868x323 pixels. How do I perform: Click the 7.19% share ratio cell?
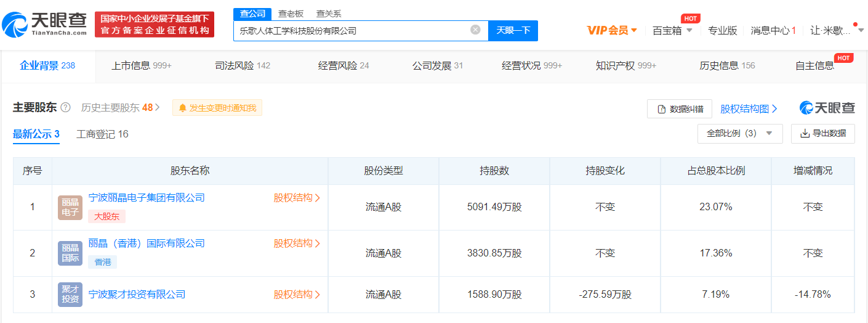pyautogui.click(x=716, y=294)
